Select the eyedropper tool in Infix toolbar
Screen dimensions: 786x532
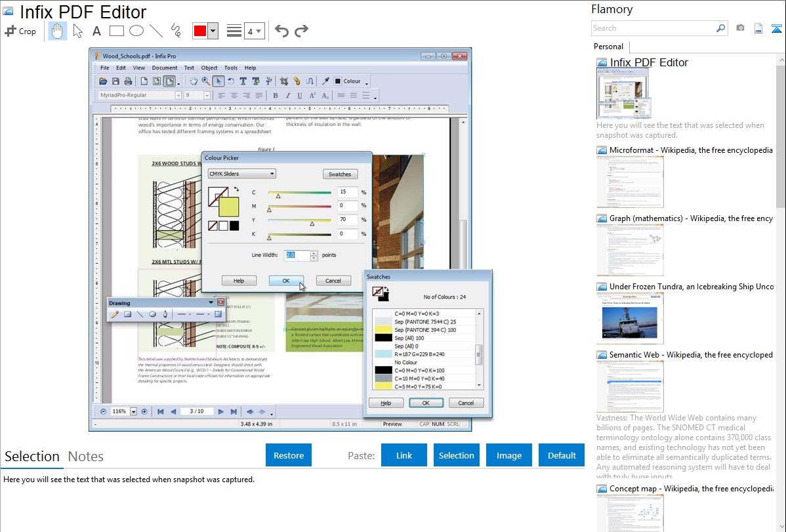click(325, 81)
